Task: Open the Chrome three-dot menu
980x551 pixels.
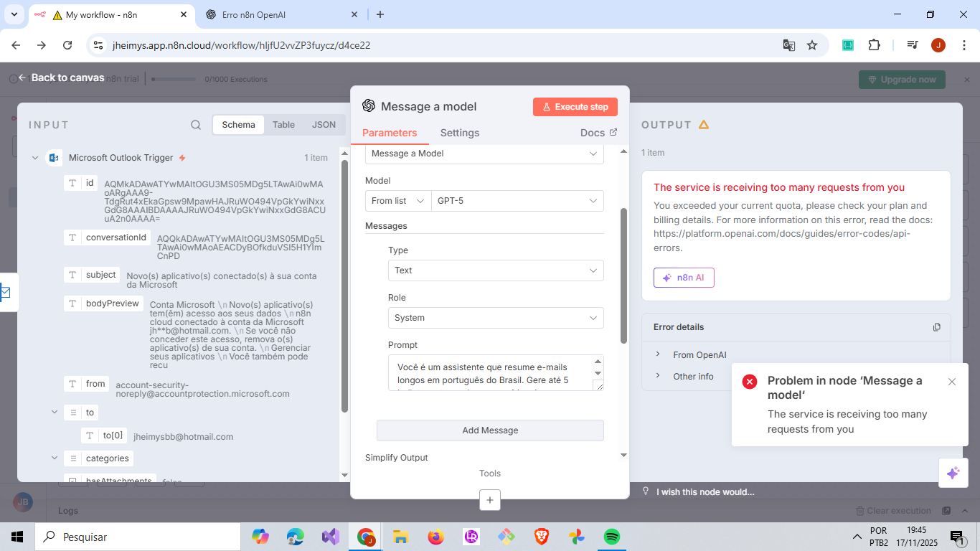Action: coord(963,45)
